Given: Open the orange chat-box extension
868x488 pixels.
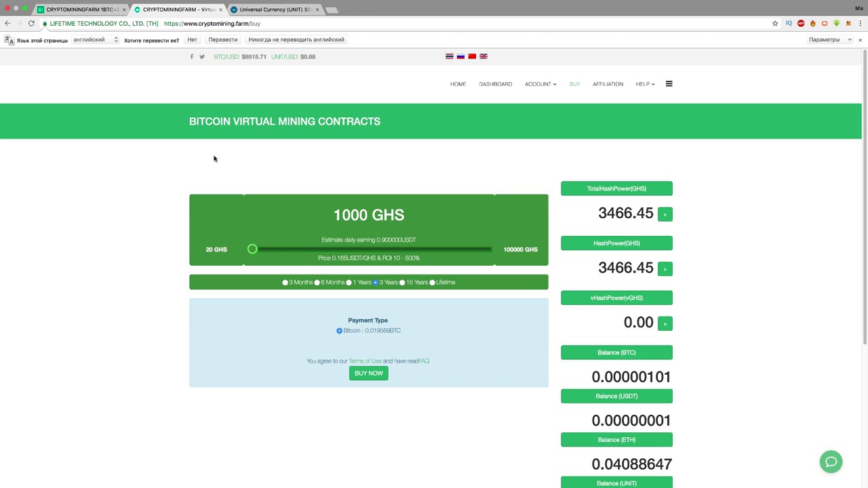Looking at the screenshot, I should [825, 24].
